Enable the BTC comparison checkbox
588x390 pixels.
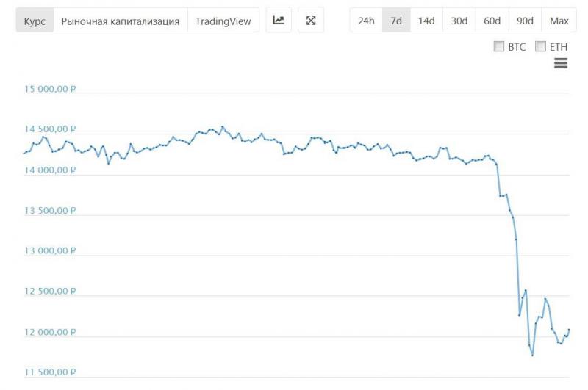click(x=499, y=46)
